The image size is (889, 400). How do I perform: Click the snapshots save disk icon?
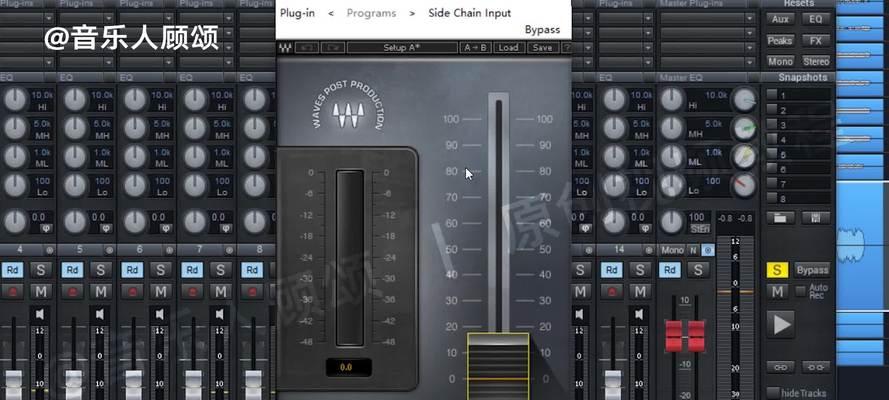pos(816,218)
